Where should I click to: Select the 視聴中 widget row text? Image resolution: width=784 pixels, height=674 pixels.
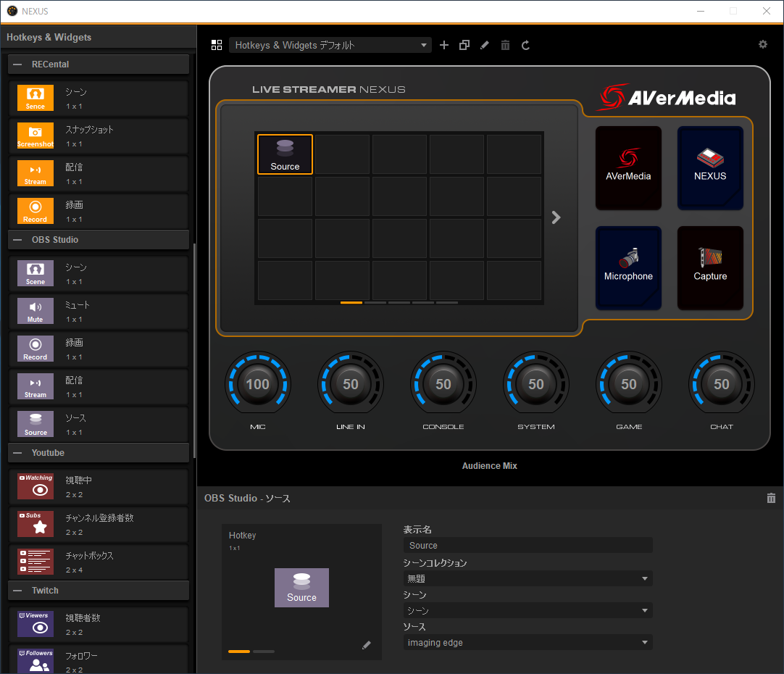(78, 480)
